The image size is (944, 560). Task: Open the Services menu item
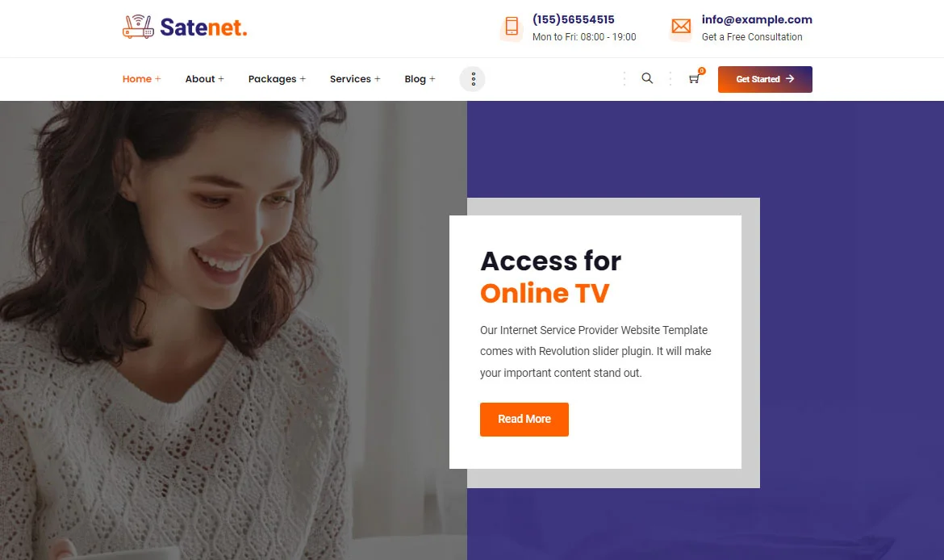pyautogui.click(x=350, y=79)
